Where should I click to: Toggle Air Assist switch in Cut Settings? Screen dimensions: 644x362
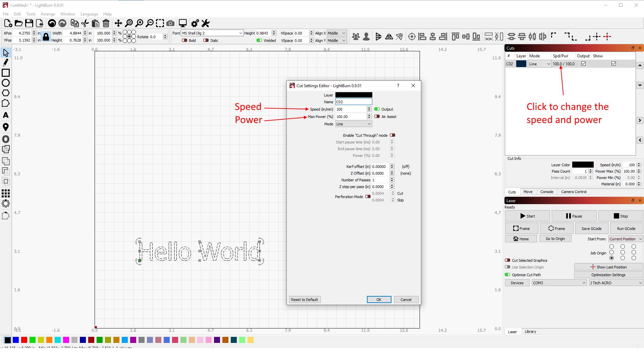tap(377, 117)
